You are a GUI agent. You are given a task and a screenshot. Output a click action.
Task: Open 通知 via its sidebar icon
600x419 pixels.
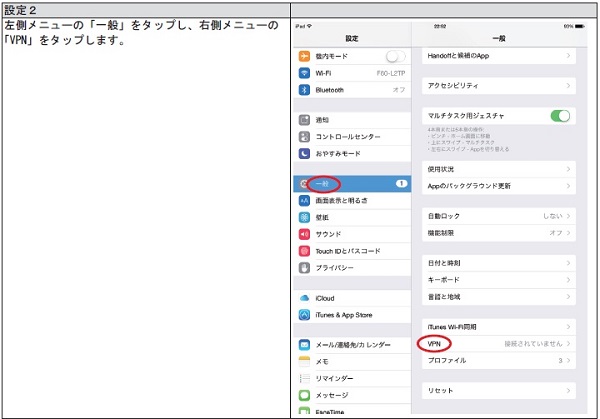click(305, 119)
